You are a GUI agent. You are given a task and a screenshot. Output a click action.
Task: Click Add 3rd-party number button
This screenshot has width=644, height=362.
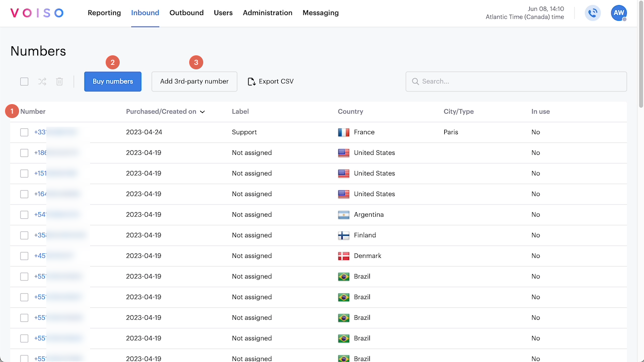coord(194,81)
